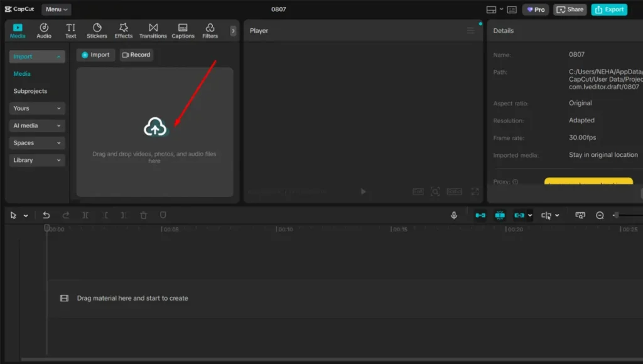Open the Stickers panel

97,31
